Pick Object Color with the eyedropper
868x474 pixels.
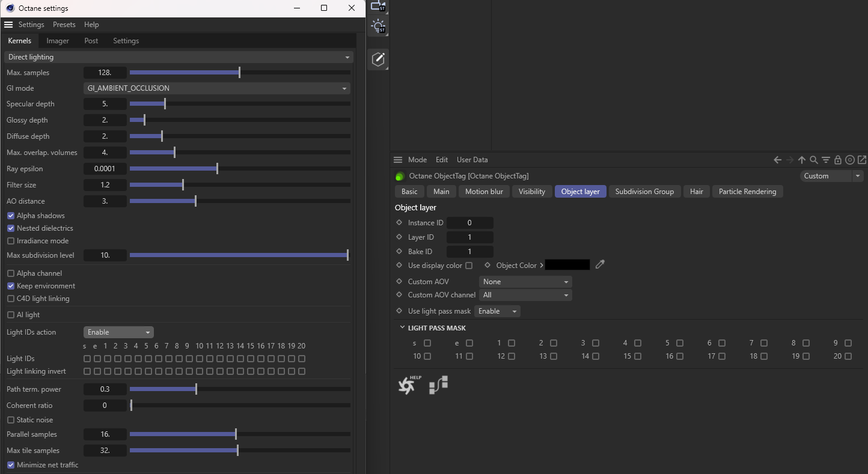[600, 264]
